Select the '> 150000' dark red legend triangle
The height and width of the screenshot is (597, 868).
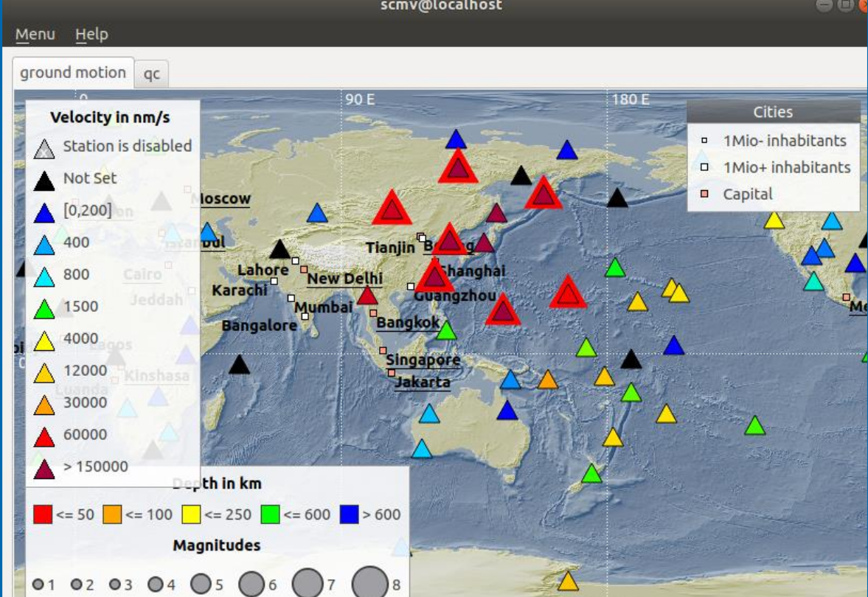pos(44,469)
